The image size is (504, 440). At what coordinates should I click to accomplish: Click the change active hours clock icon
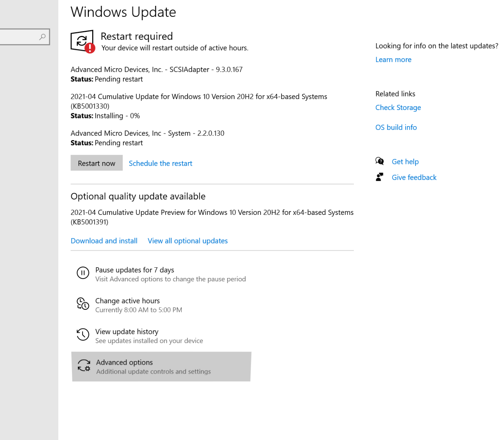click(83, 304)
